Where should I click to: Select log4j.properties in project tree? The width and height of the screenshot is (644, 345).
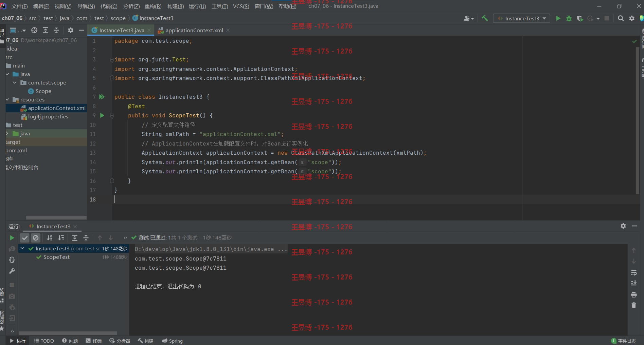pyautogui.click(x=48, y=116)
